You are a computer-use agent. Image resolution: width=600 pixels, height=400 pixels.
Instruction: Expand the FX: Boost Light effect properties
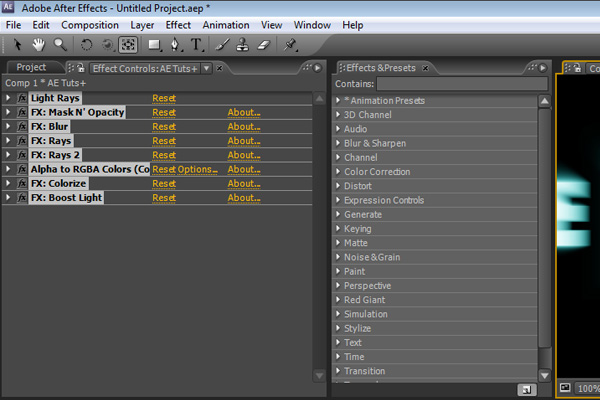coord(8,198)
